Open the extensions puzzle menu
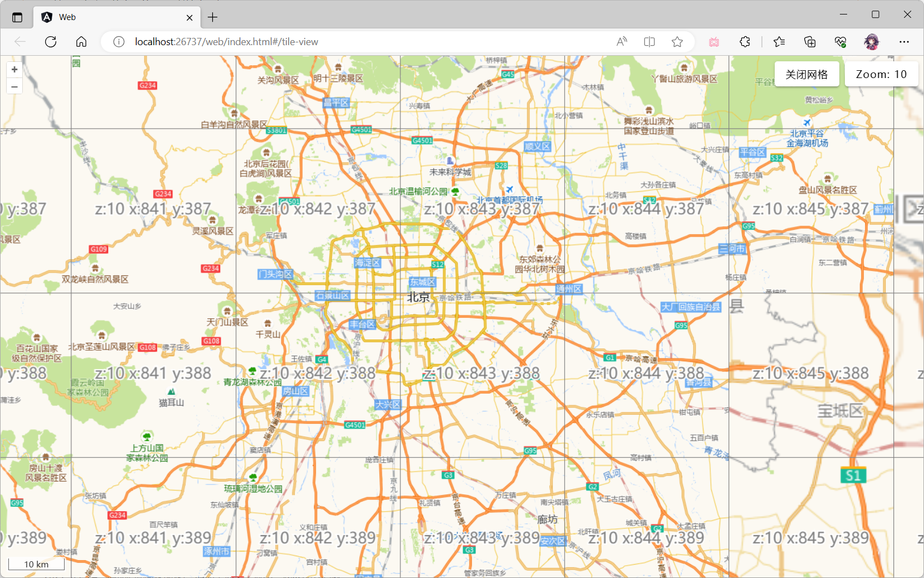924x578 pixels. pyautogui.click(x=745, y=42)
